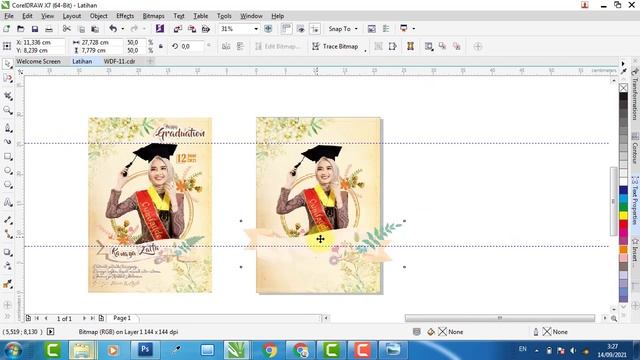Screen dimensions: 640x360
Task: Select the Connector tool
Action: pos(7,234)
